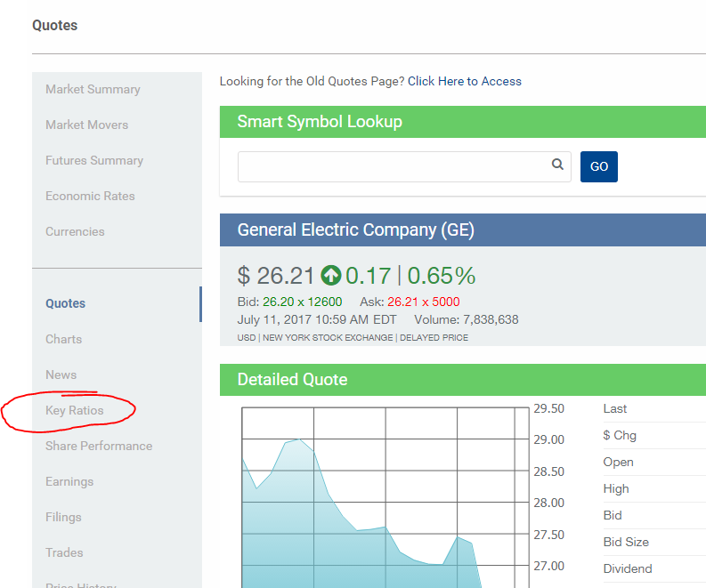
Task: Click the Open row label
Action: point(618,462)
